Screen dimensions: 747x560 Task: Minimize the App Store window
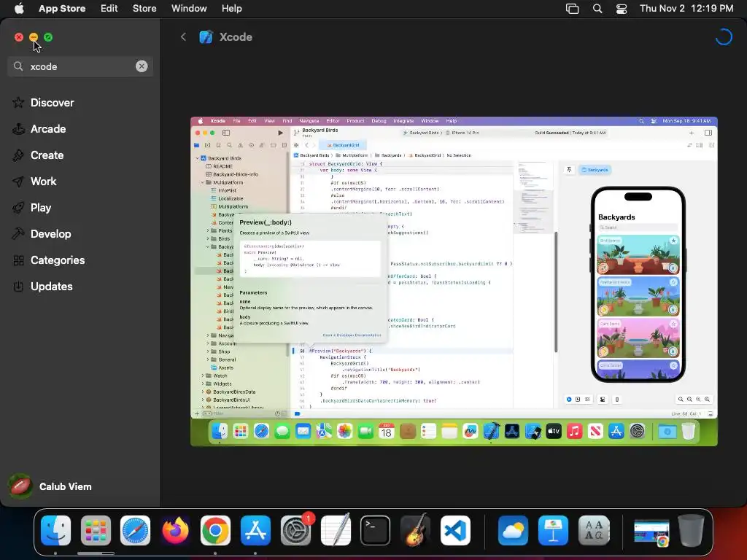click(34, 37)
